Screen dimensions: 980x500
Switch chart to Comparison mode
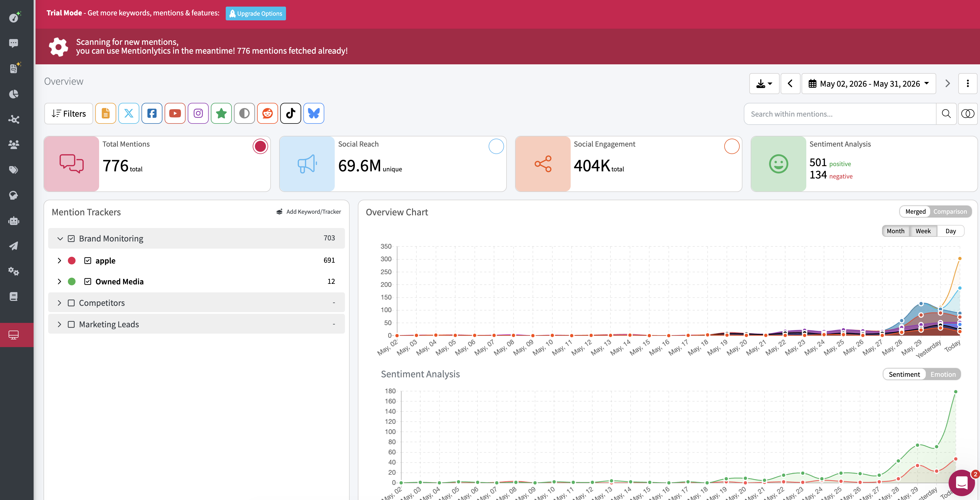point(949,211)
